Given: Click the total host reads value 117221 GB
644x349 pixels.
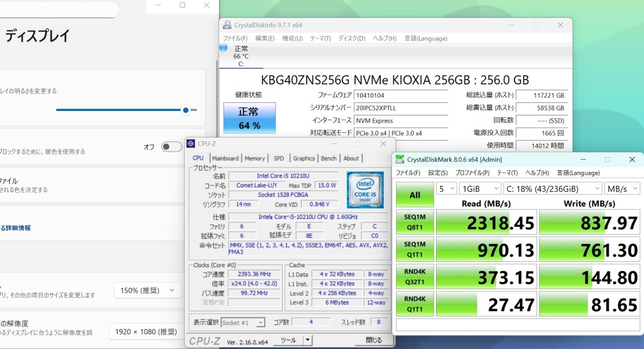Looking at the screenshot, I should [542, 95].
